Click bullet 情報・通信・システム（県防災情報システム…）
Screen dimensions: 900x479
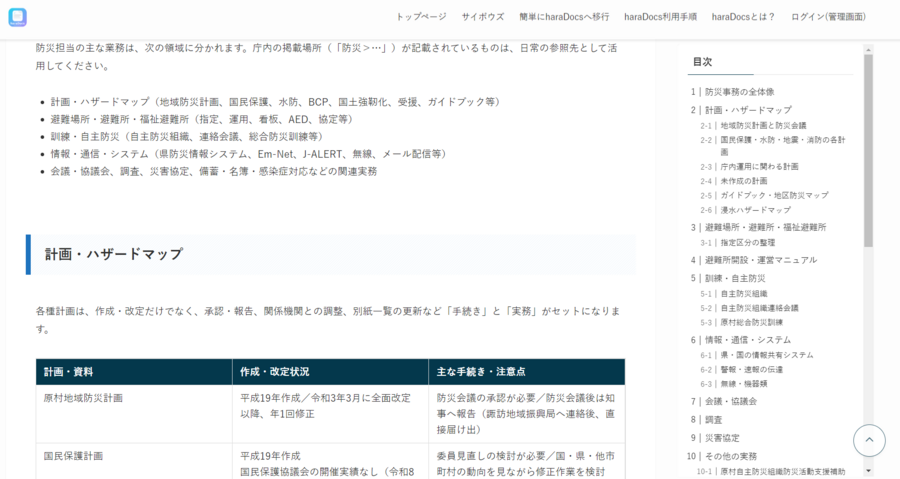pyautogui.click(x=248, y=154)
